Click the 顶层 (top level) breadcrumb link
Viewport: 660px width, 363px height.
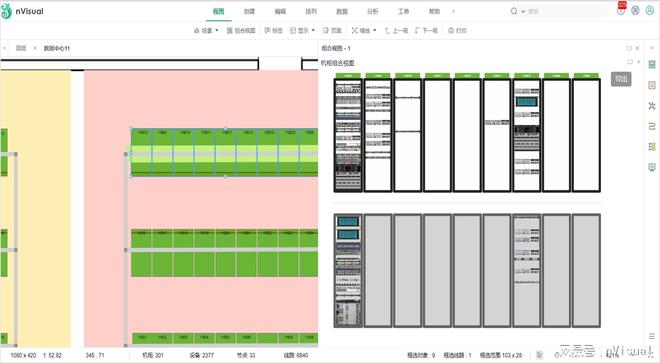[x=21, y=48]
